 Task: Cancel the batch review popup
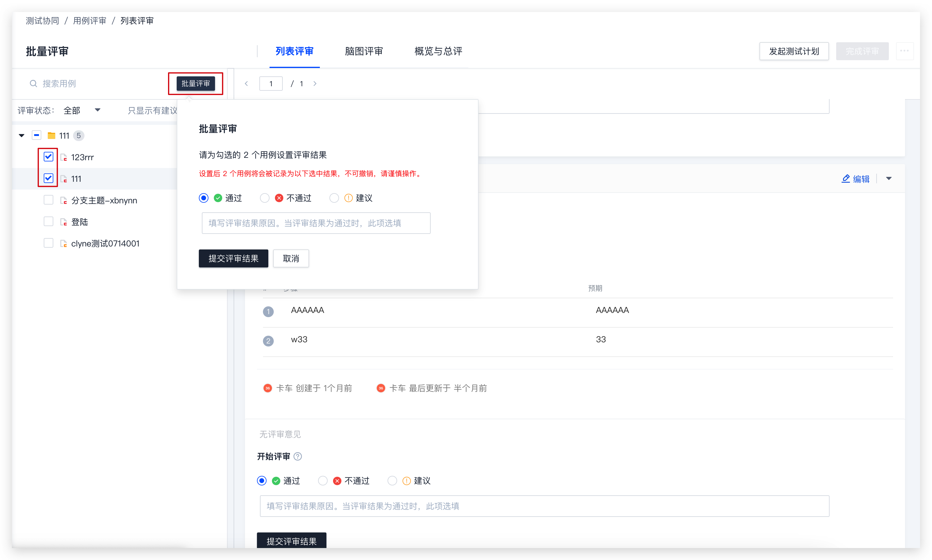[x=291, y=258]
